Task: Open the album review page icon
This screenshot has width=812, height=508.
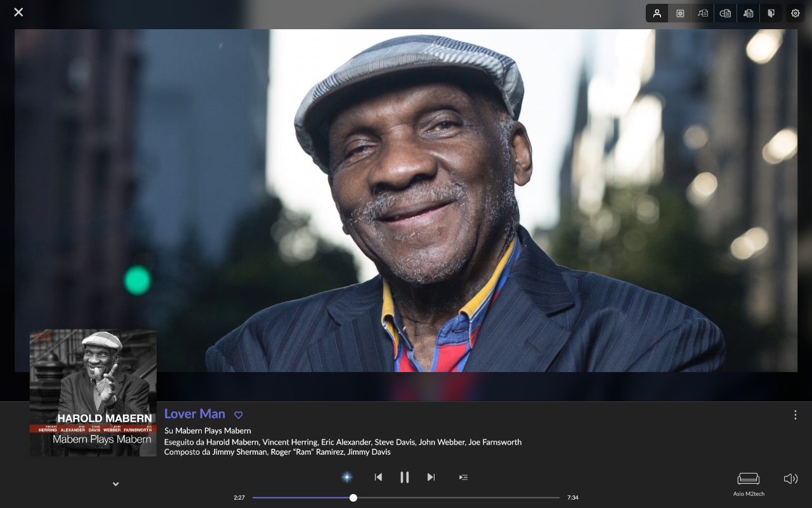Action: (726, 13)
